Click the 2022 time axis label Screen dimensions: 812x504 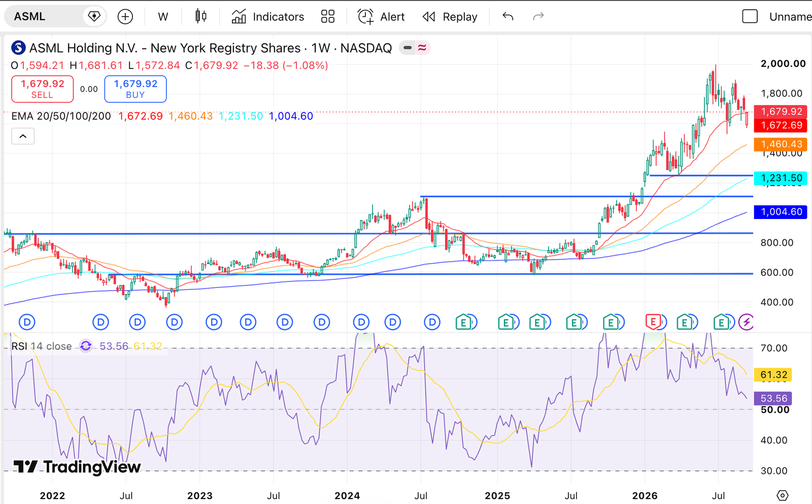[x=52, y=495]
